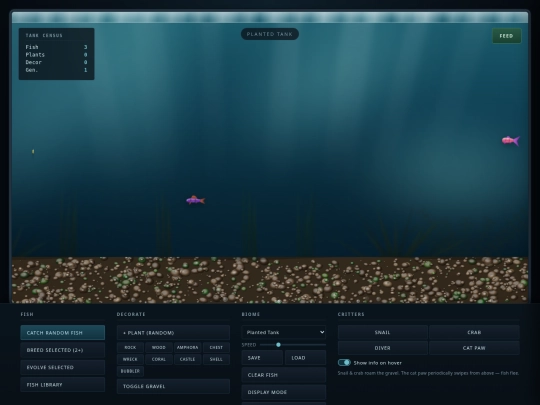
Task: Click Breed Selected (2+) button
Action: pyautogui.click(x=63, y=350)
